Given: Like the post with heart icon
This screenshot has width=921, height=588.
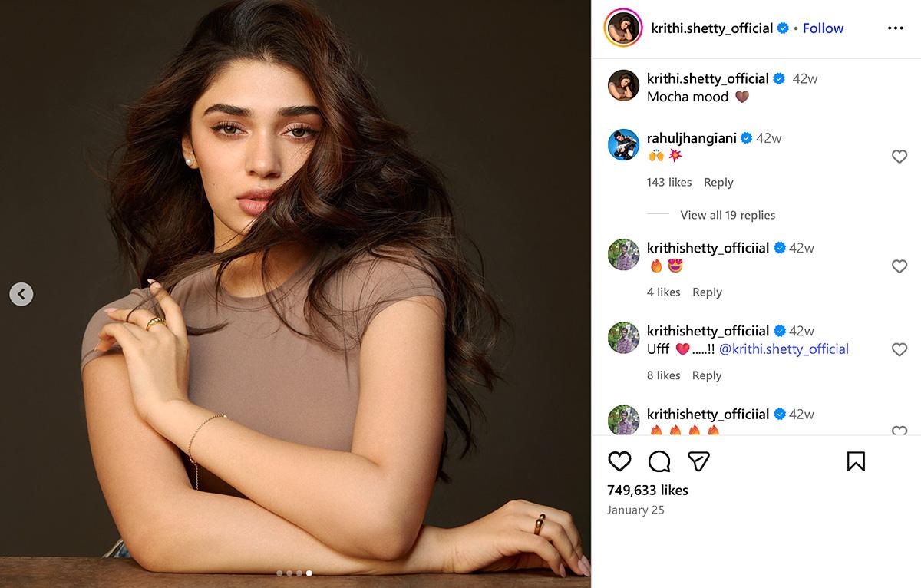Looking at the screenshot, I should [x=619, y=461].
